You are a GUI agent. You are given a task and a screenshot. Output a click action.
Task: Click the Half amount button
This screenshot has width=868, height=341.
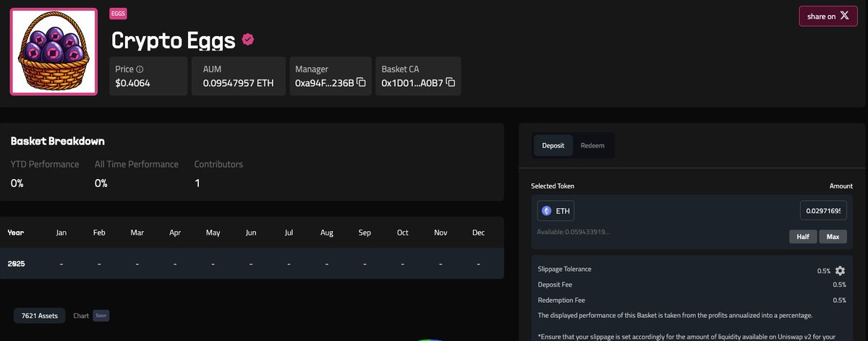pyautogui.click(x=803, y=237)
